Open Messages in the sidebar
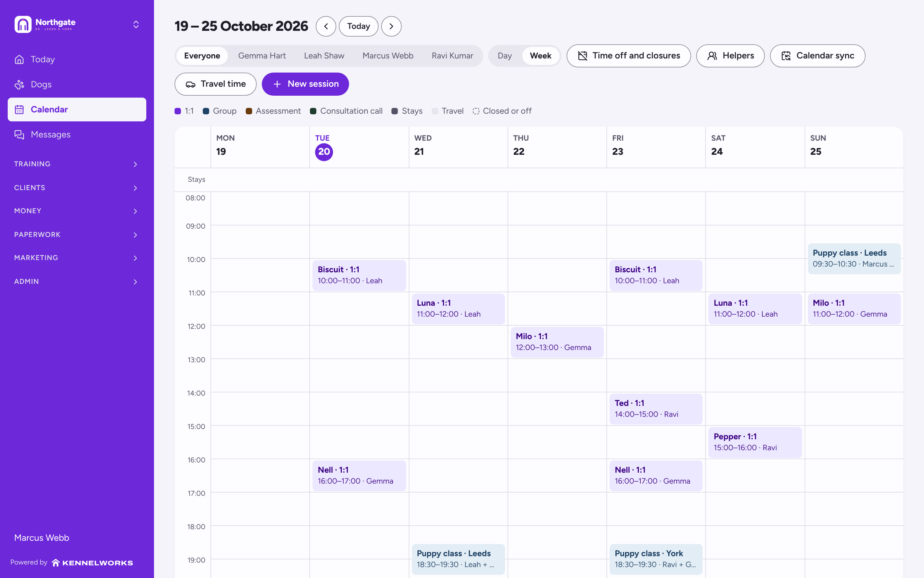 click(x=77, y=135)
